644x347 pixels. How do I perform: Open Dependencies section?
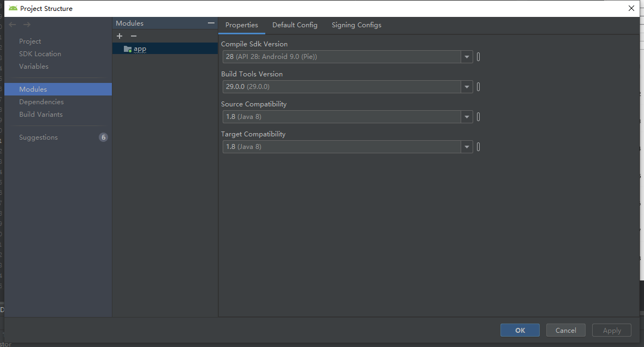pos(41,102)
